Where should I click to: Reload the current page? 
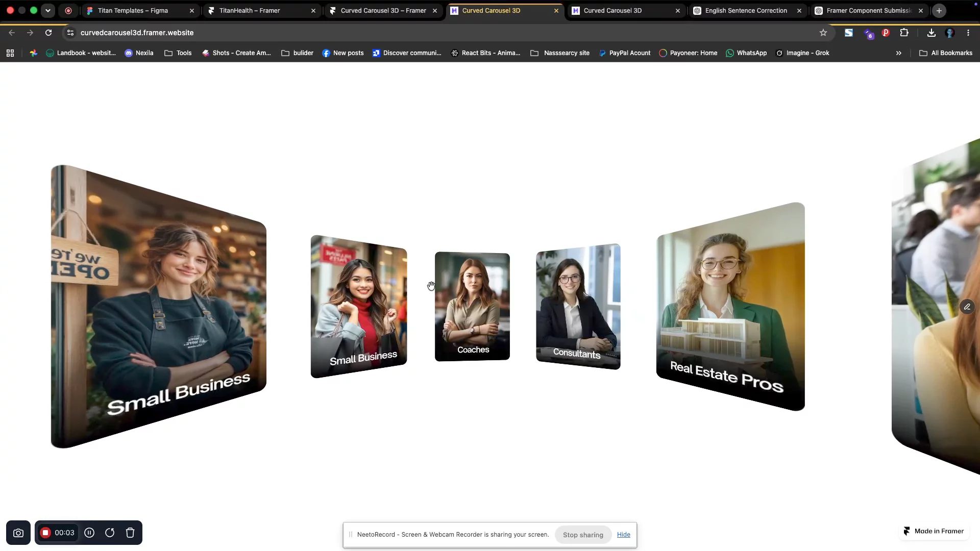(48, 33)
